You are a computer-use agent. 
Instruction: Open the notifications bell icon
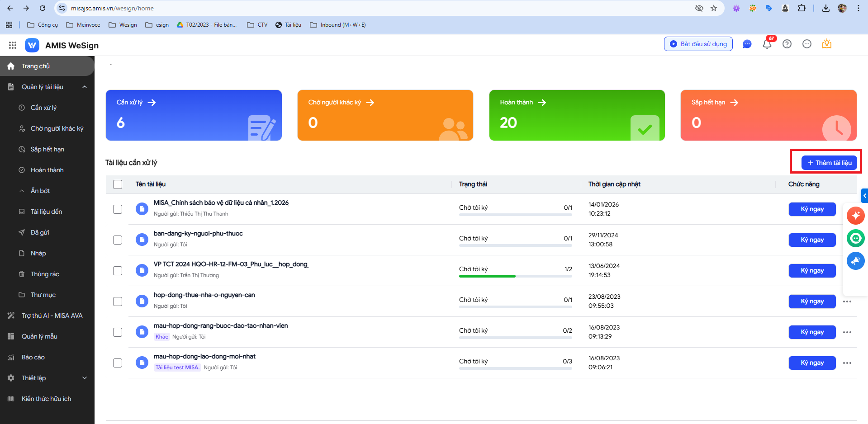coord(767,44)
